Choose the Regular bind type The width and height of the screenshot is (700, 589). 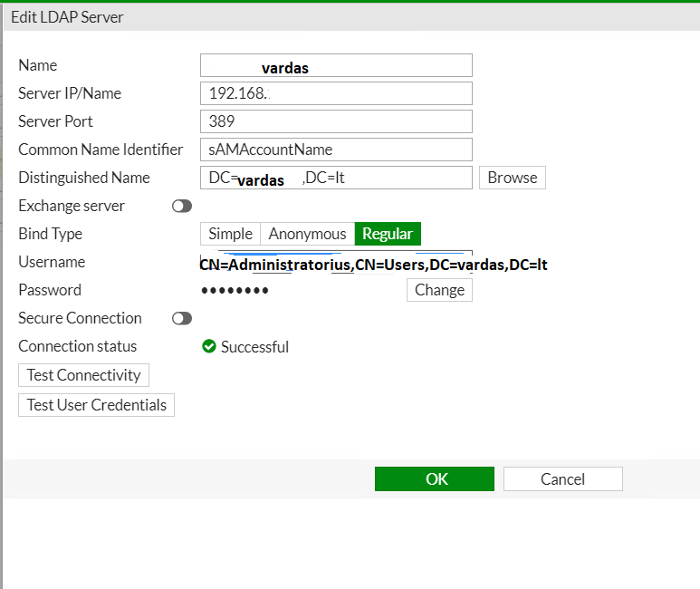point(388,234)
